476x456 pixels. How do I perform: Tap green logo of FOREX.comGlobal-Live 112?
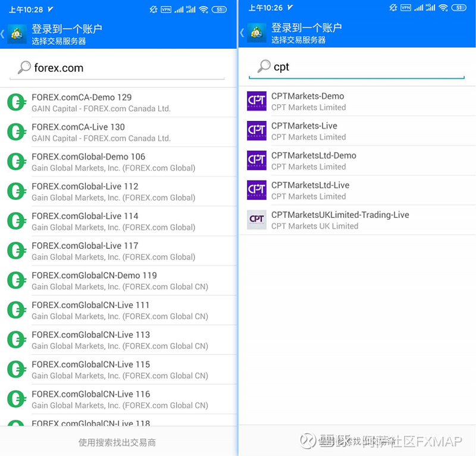(x=17, y=191)
